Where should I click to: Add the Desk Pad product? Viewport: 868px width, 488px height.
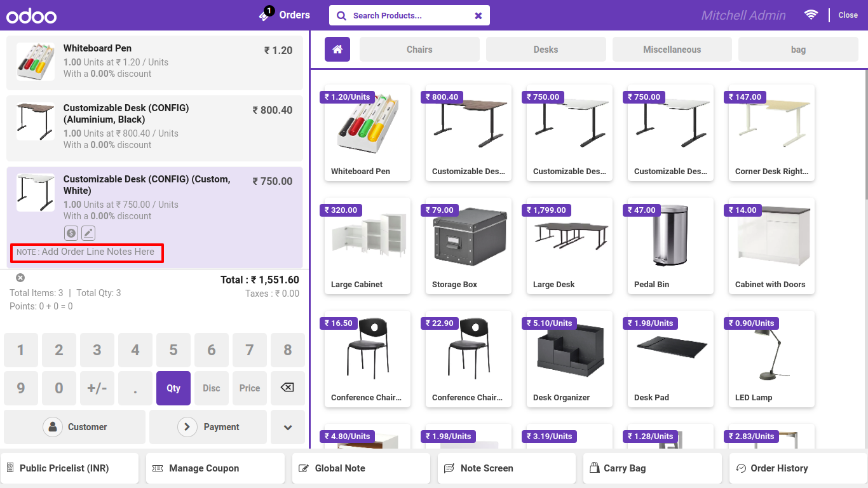[670, 359]
